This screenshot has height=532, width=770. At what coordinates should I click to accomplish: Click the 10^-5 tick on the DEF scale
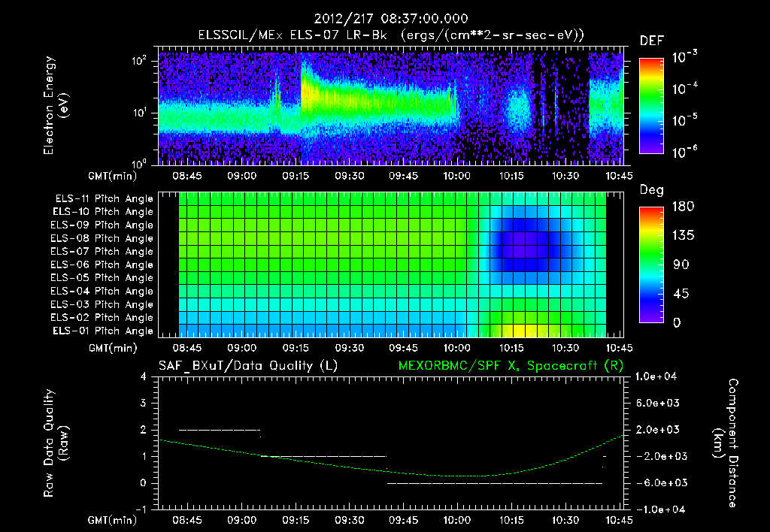[x=684, y=119]
